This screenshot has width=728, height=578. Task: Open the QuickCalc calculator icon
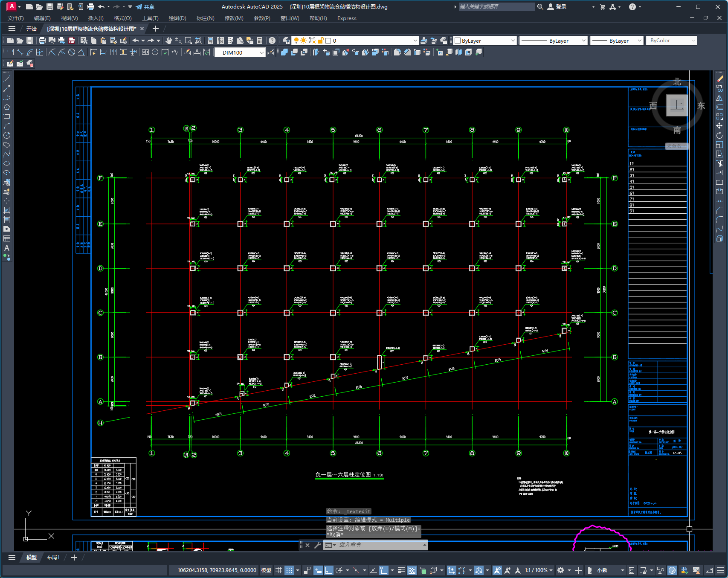tap(260, 41)
